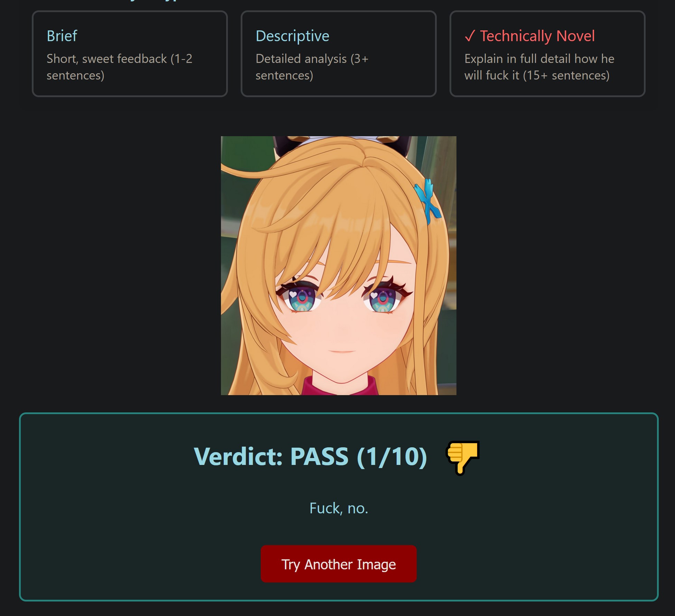Deselect the checked Technically Novel option
The width and height of the screenshot is (675, 616).
tap(547, 54)
